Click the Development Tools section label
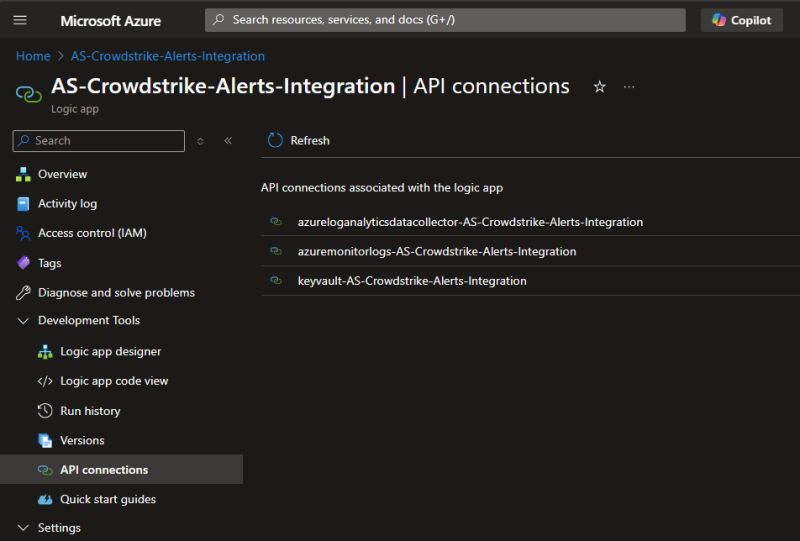This screenshot has width=800, height=541. point(89,321)
